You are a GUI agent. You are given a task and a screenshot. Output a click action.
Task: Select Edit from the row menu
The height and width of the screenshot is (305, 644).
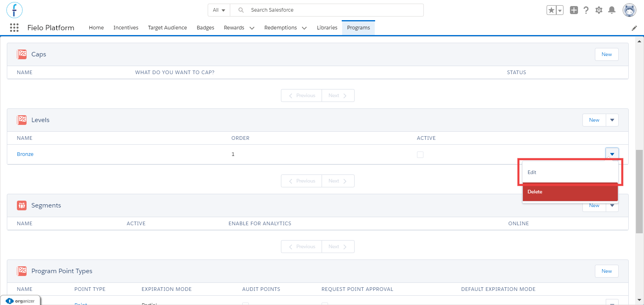570,172
